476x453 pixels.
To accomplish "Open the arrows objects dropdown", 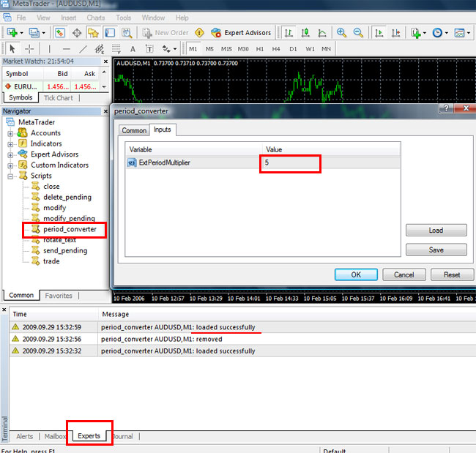I will pyautogui.click(x=169, y=48).
